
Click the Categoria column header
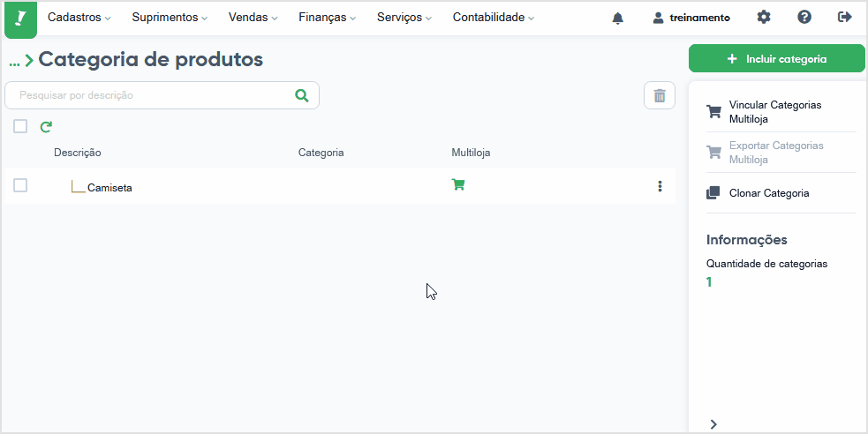[x=321, y=153]
